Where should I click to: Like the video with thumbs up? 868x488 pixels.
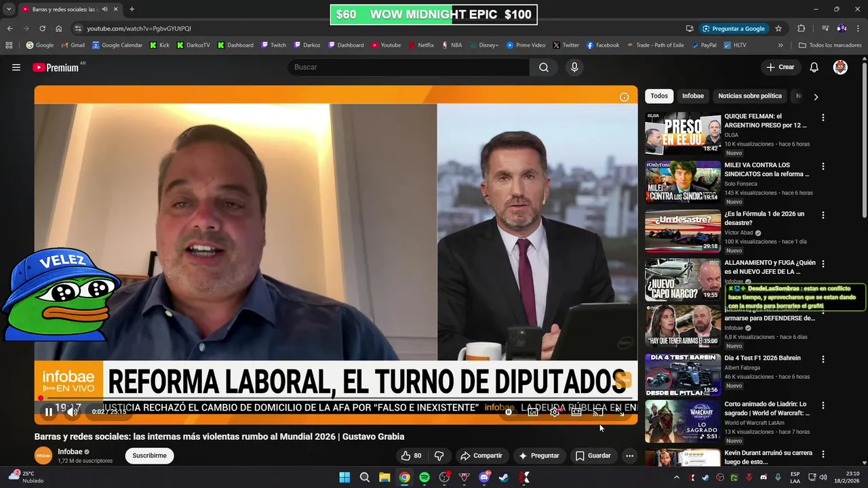[x=412, y=455]
